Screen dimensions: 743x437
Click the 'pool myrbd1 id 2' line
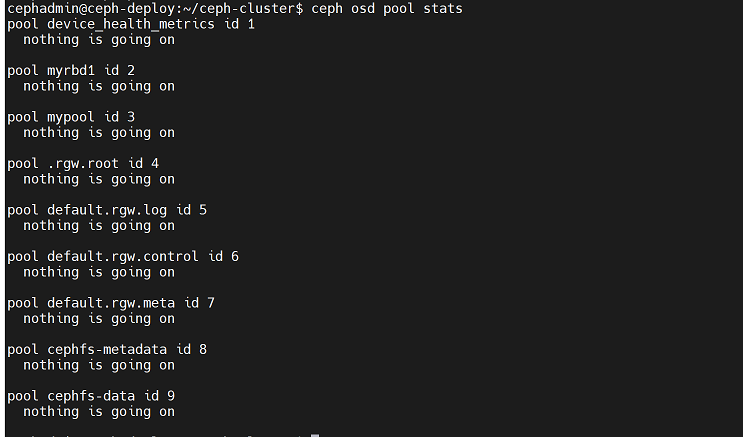(85, 70)
